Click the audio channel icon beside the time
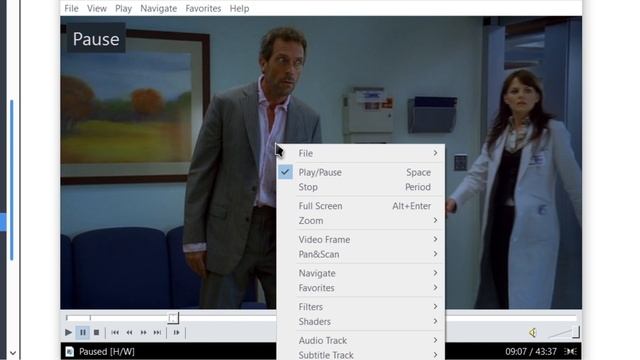This screenshot has width=640, height=360. click(x=571, y=351)
